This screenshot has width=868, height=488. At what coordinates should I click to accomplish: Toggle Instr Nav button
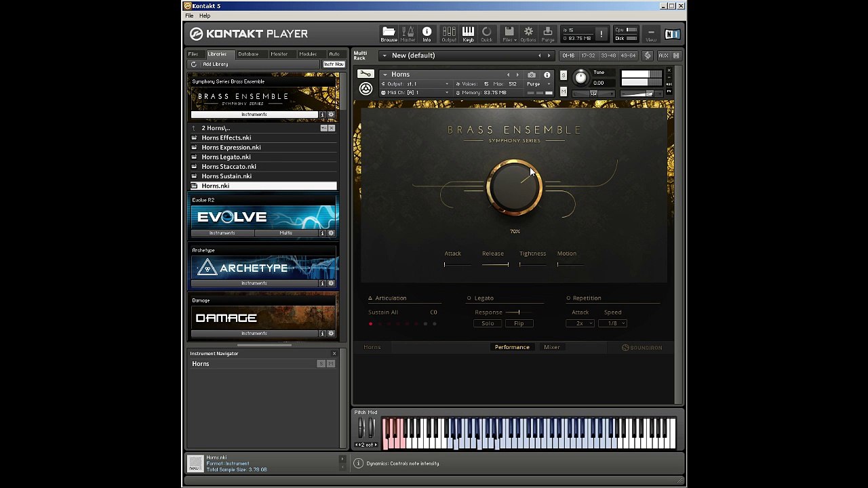(x=333, y=64)
